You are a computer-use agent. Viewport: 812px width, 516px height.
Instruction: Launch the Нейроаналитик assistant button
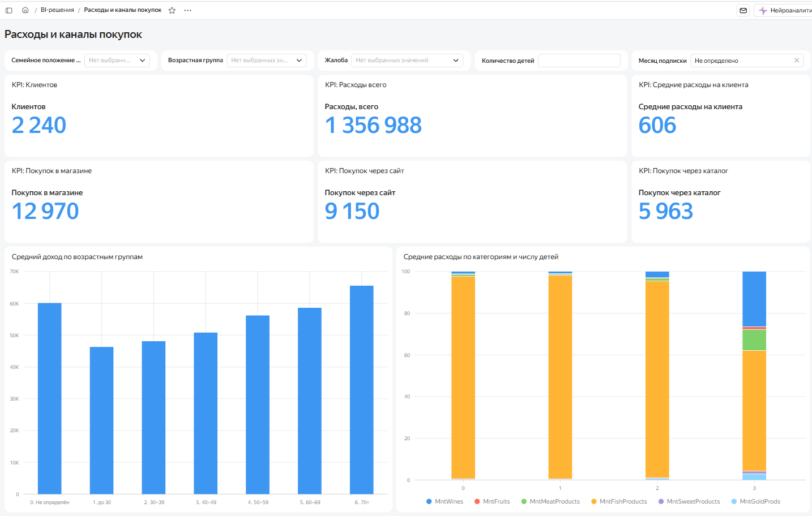(784, 10)
